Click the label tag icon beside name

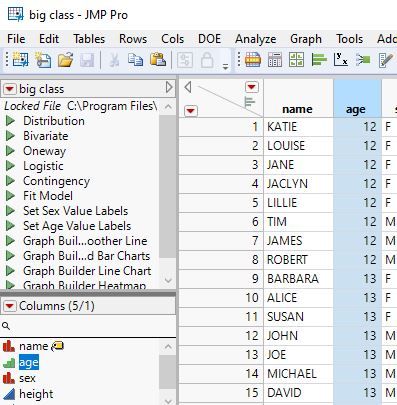pos(58,346)
